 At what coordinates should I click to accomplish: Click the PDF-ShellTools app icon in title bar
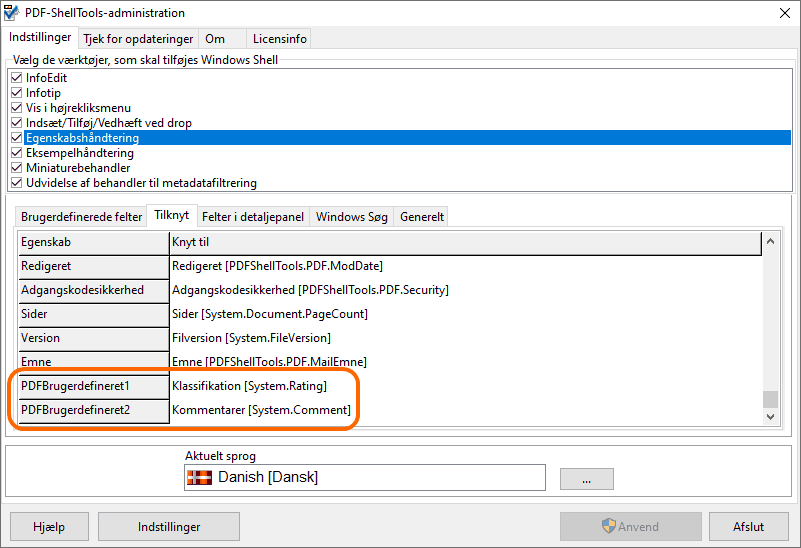(11, 13)
